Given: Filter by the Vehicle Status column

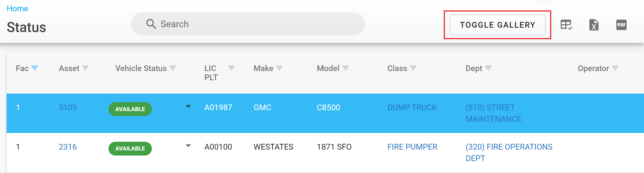Looking at the screenshot, I should pos(173,68).
